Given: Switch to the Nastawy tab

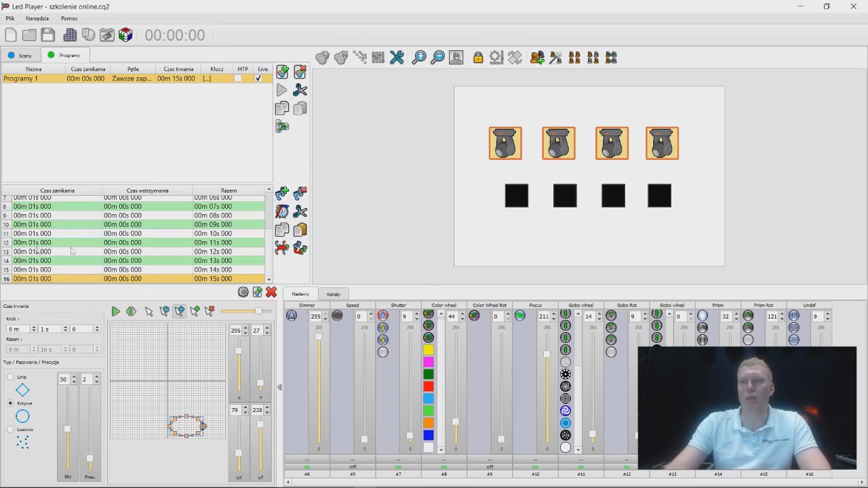Looking at the screenshot, I should click(300, 294).
